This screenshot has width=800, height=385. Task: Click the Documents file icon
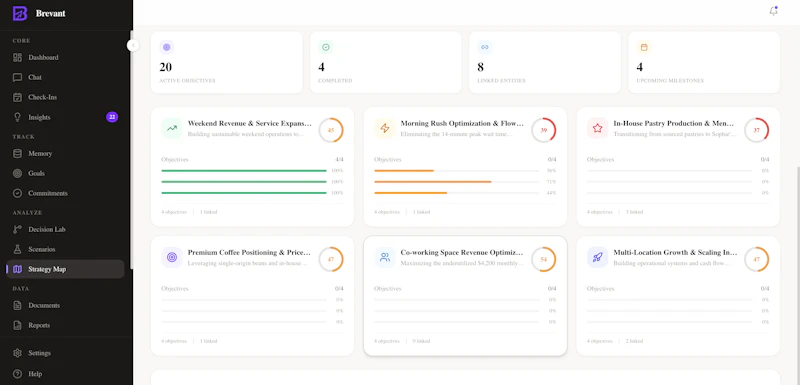click(17, 305)
